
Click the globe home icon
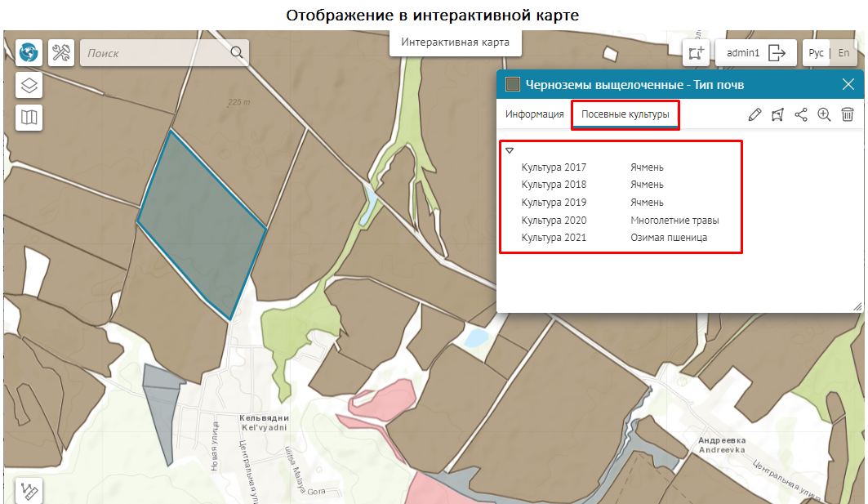[x=29, y=53]
